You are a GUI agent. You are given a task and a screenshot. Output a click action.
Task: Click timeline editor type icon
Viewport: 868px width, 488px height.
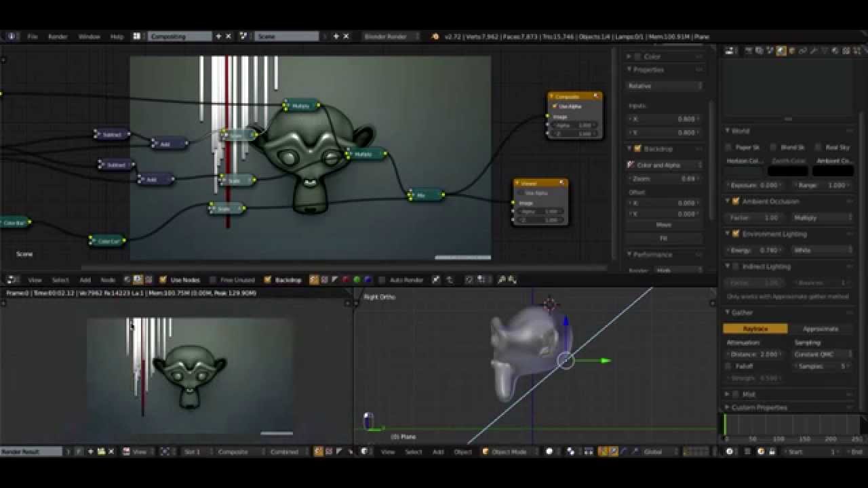click(730, 451)
